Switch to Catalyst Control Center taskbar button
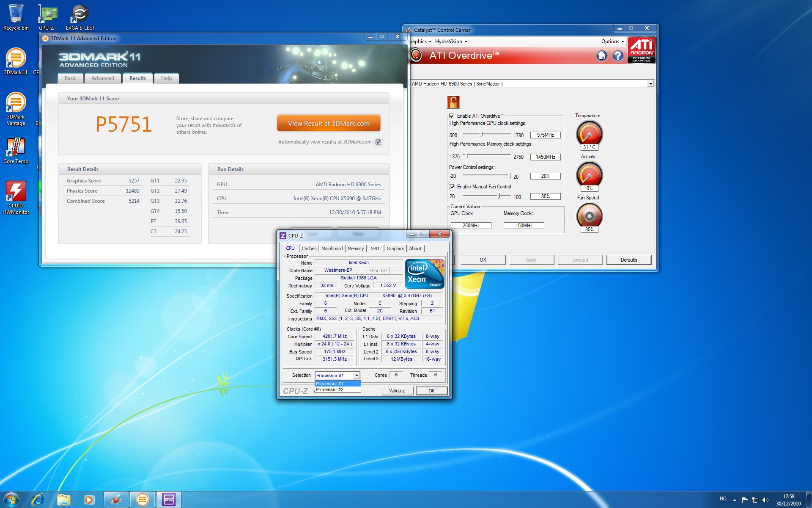This screenshot has height=508, width=812. (x=116, y=500)
